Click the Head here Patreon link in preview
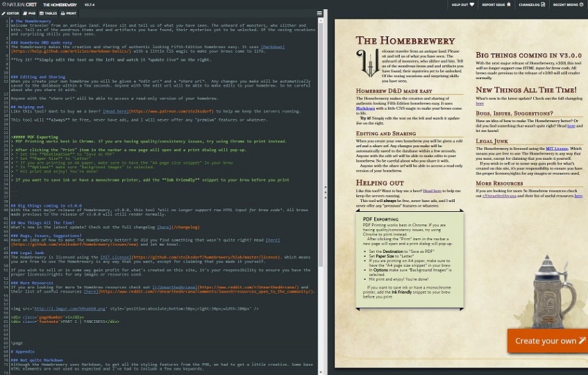Screen dimensions: 588x375 tap(432, 190)
